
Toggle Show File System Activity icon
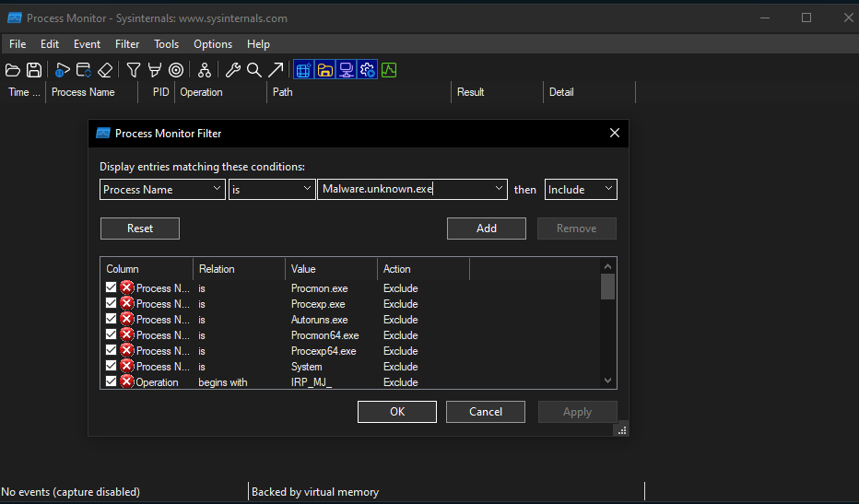coord(324,70)
